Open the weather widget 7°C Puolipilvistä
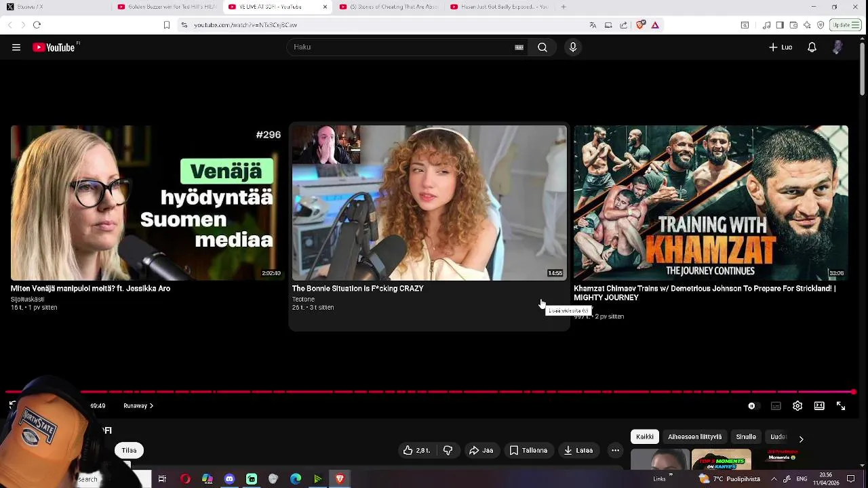Viewport: 868px width, 488px height. [x=729, y=479]
